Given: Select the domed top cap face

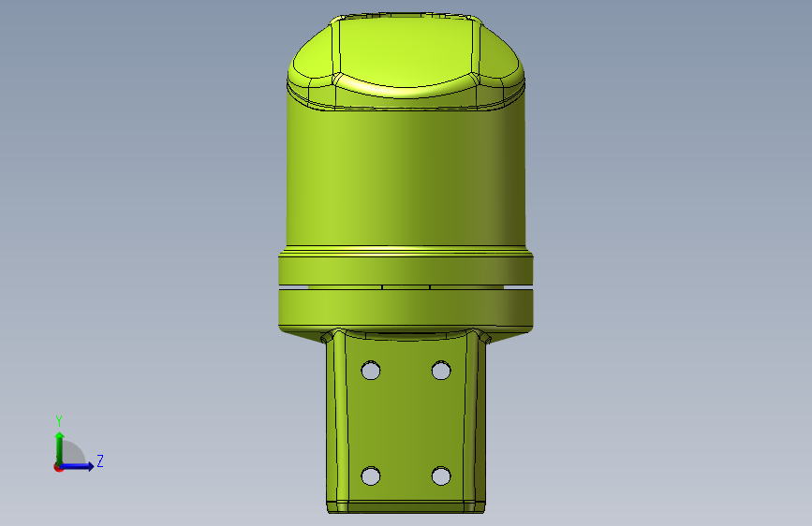Looking at the screenshot, I should pyautogui.click(x=406, y=51).
